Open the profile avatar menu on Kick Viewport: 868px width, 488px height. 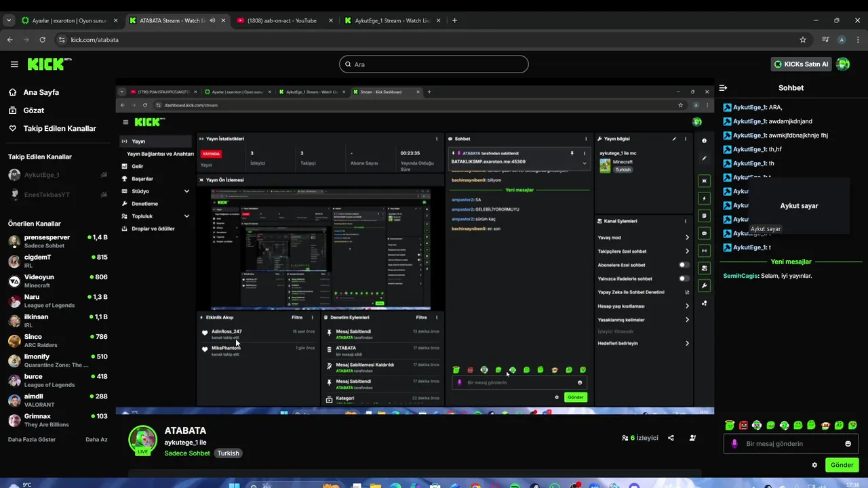coord(843,64)
